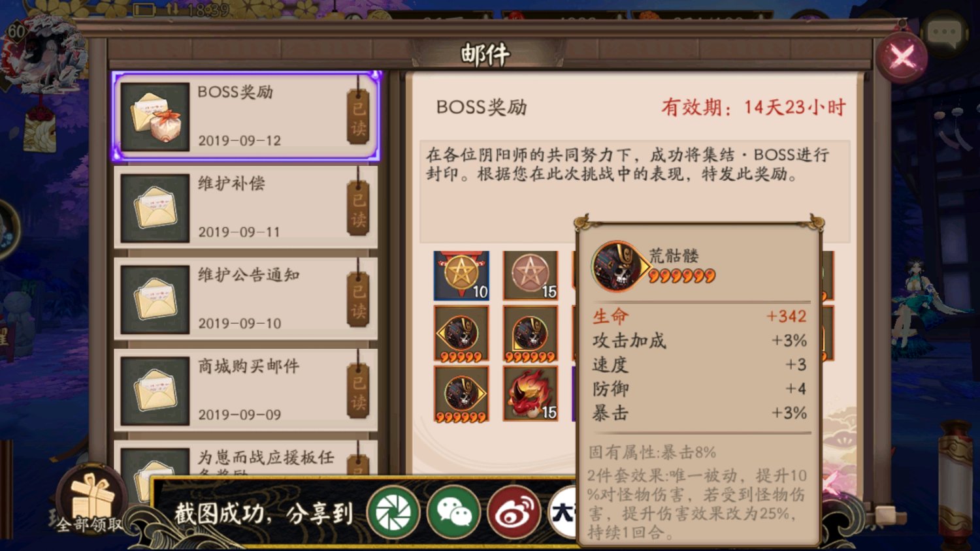Open the chat bubble icon at top right
The height and width of the screenshot is (551, 980).
pyautogui.click(x=945, y=33)
